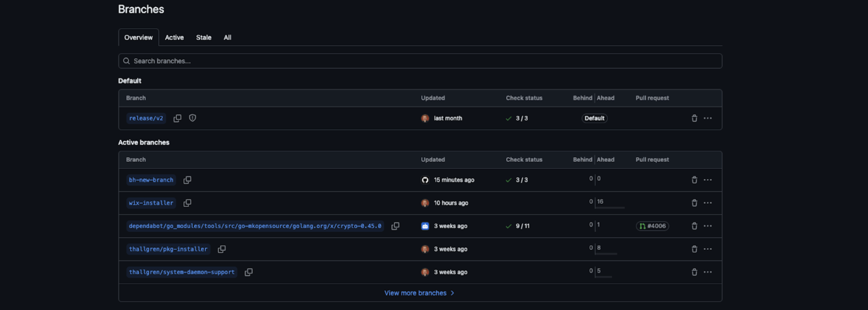The height and width of the screenshot is (310, 868).
Task: Open more options for wix-installer branch
Action: [x=707, y=203]
